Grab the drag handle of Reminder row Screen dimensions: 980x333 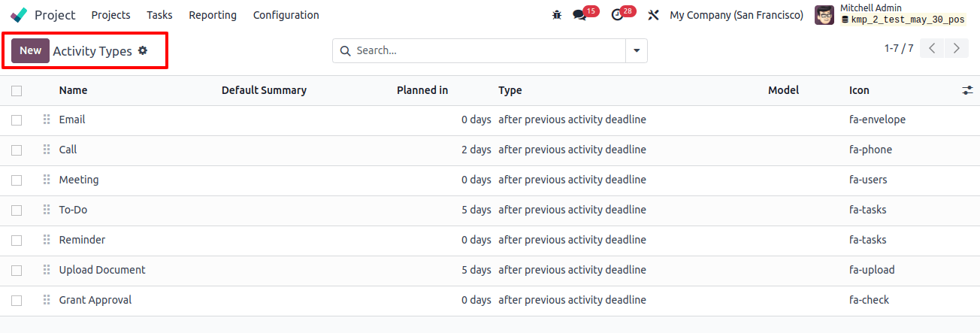47,240
